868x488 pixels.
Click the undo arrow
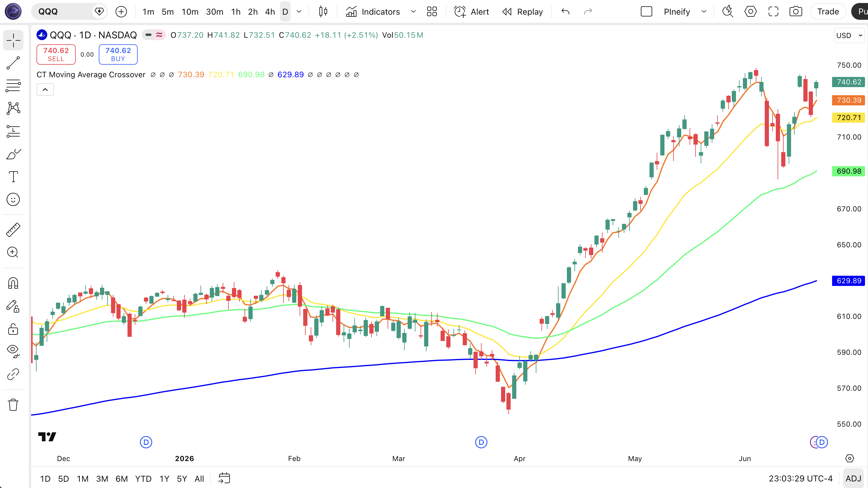565,11
